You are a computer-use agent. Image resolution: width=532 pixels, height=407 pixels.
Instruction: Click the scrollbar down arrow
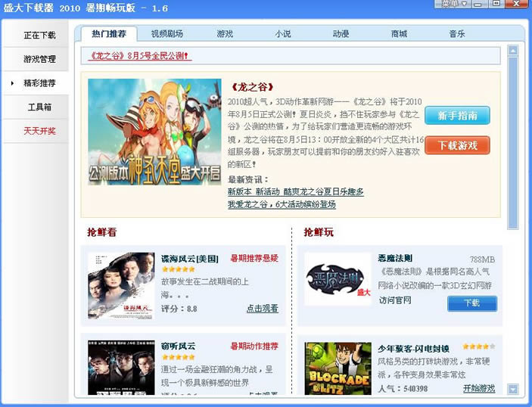tap(513, 389)
